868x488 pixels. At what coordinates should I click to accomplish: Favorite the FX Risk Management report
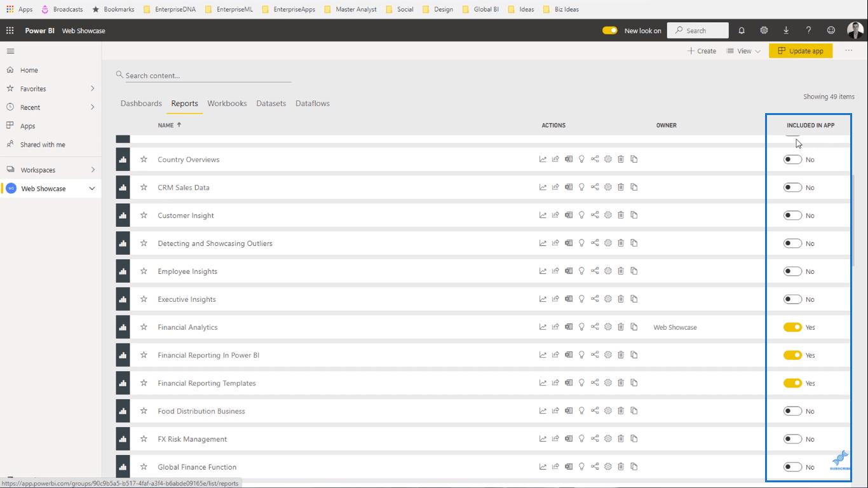point(144,439)
